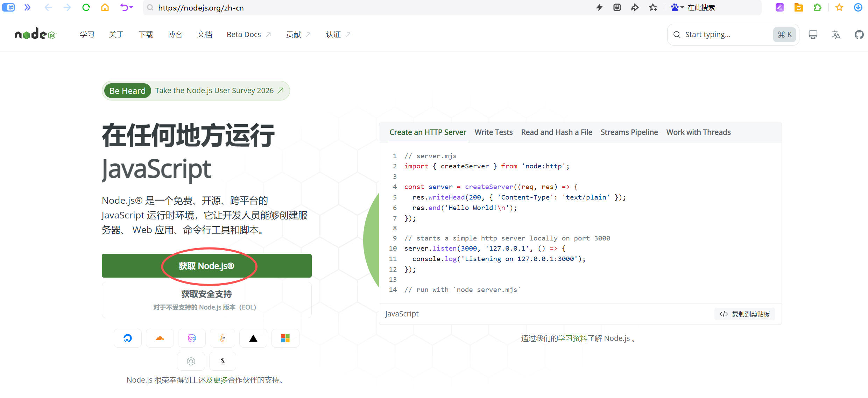This screenshot has width=868, height=398.
Task: Open the GitHub repository icon
Action: 859,35
